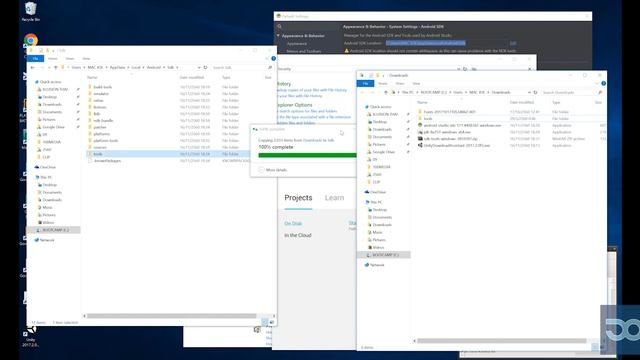
Task: Switch to details view in the Sdk status bar
Action: point(264,322)
